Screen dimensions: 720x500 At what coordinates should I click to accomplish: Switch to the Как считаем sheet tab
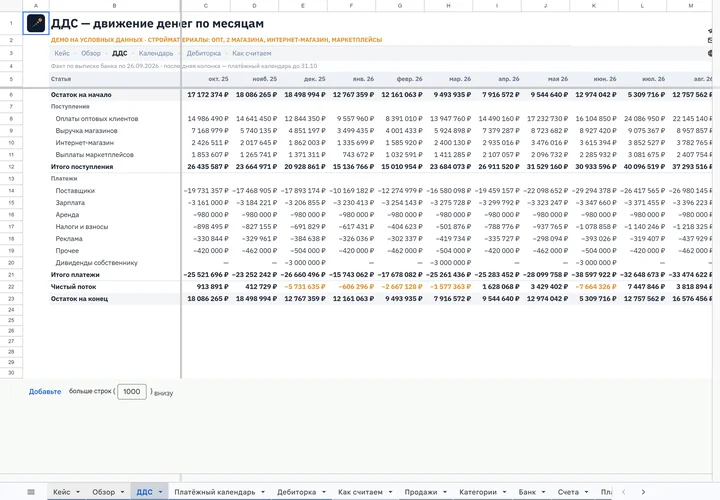click(x=360, y=492)
